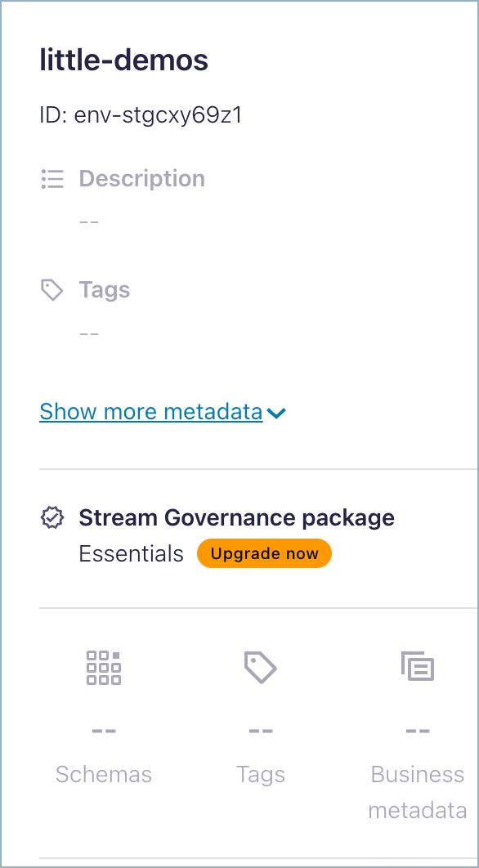Screen dimensions: 479x868
Task: Select the Schemas grid icon
Action: (104, 668)
